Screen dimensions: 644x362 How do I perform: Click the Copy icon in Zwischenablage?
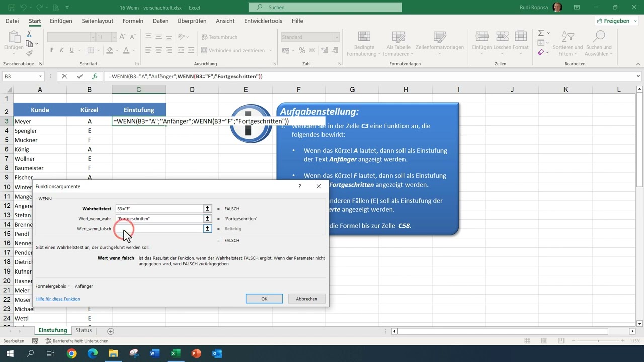point(29,44)
